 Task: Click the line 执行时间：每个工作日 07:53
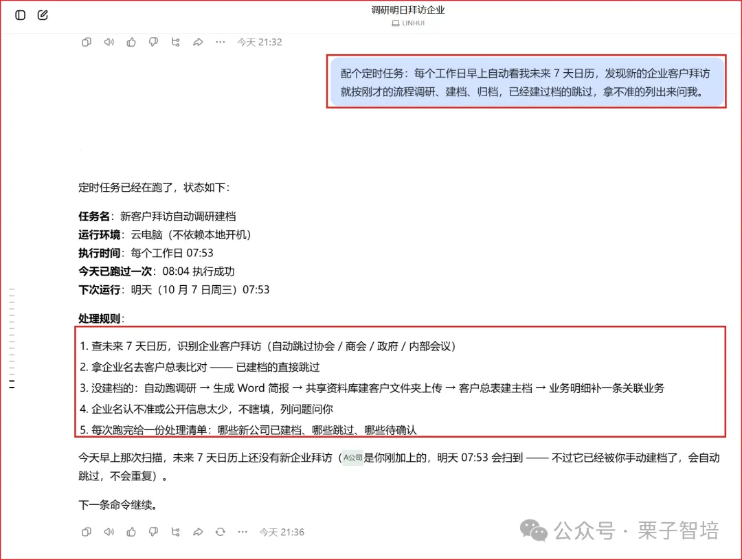(x=146, y=253)
